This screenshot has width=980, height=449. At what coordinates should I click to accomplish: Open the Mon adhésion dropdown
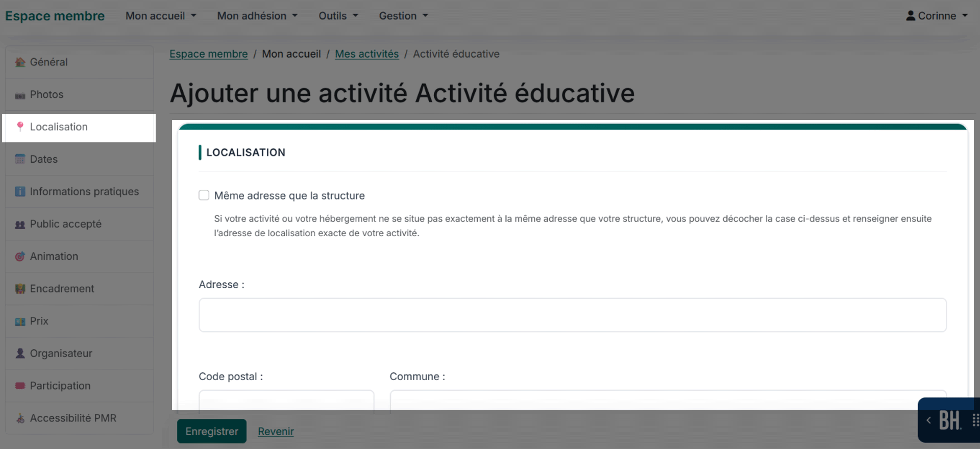257,16
